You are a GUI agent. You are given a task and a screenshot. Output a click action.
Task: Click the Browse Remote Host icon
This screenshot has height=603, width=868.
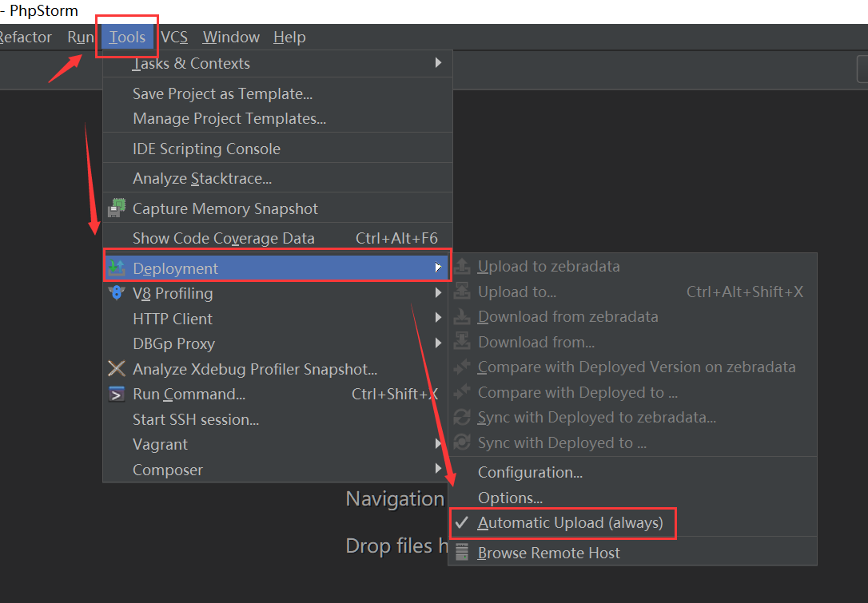462,553
